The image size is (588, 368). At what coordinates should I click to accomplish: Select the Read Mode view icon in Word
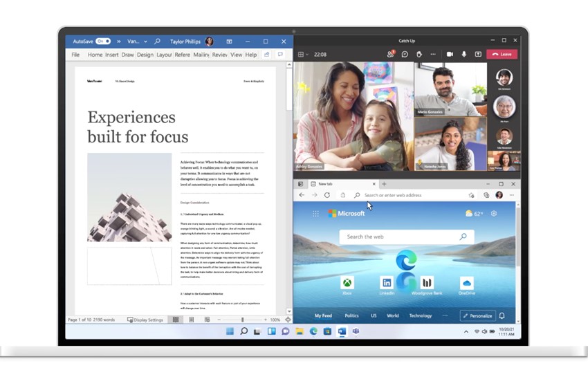(176, 320)
